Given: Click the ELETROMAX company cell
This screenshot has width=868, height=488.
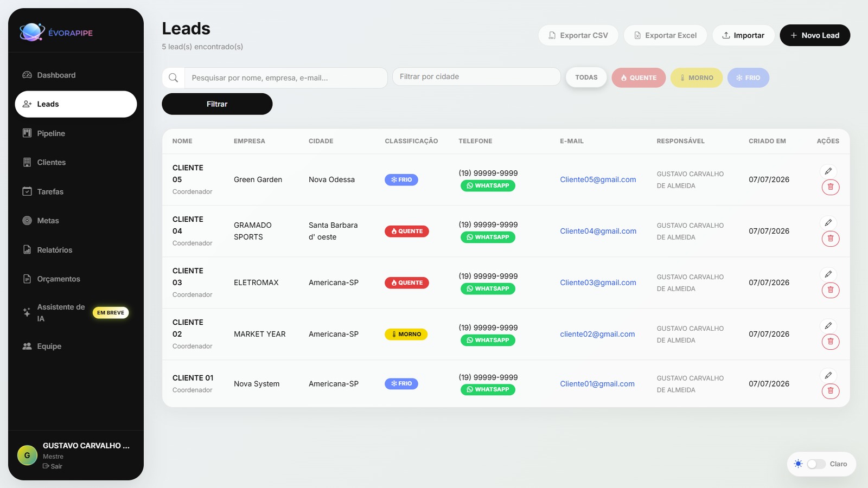Looking at the screenshot, I should [x=256, y=282].
